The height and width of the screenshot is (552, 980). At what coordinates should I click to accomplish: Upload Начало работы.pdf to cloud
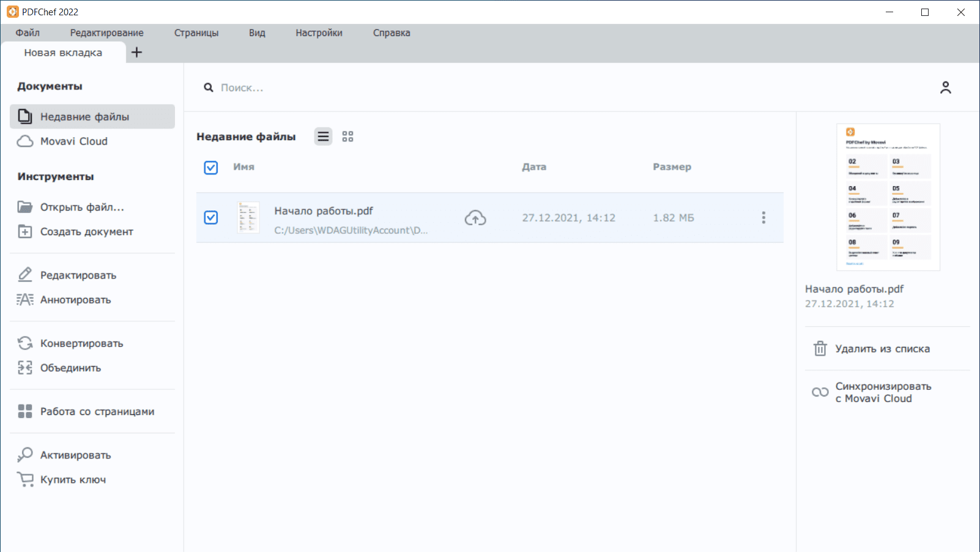click(475, 218)
